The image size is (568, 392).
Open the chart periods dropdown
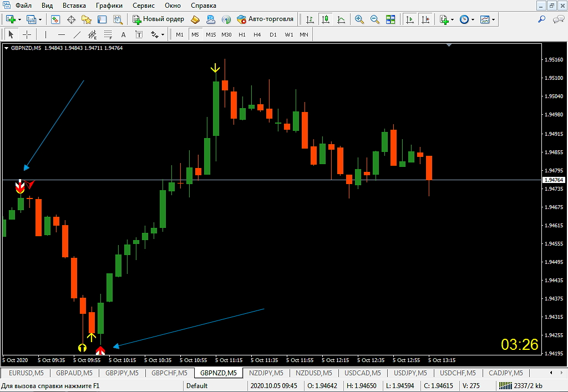(473, 19)
